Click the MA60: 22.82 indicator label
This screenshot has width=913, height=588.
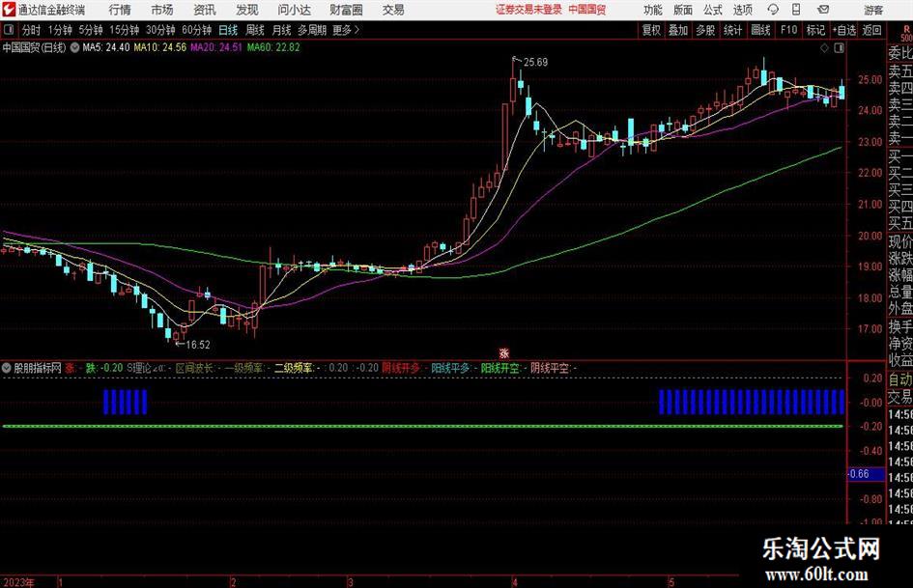[x=273, y=47]
